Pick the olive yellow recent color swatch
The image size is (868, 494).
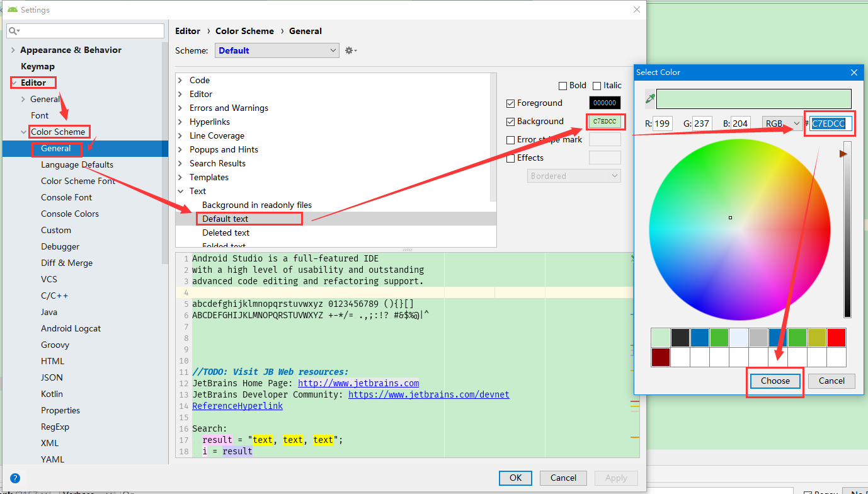coord(817,338)
